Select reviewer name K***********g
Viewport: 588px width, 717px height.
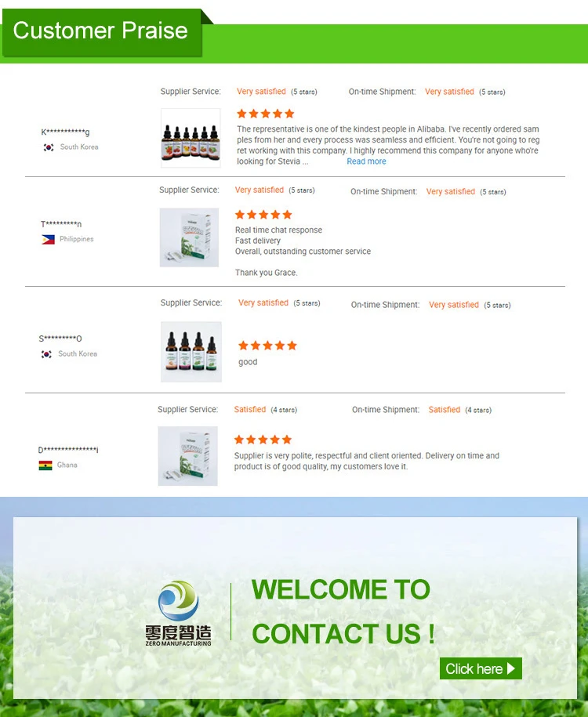pyautogui.click(x=65, y=132)
